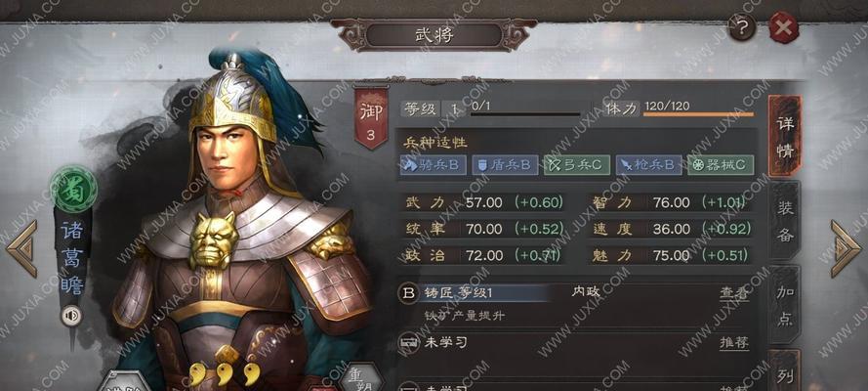Select the 铸匠 等级1 skill row
Viewport: 868px width, 391px height.
[576, 303]
